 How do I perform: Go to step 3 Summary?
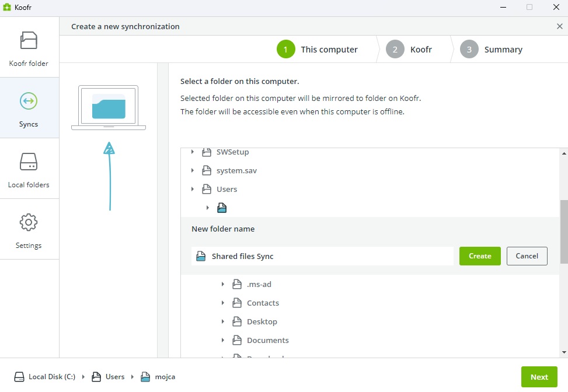click(x=491, y=49)
